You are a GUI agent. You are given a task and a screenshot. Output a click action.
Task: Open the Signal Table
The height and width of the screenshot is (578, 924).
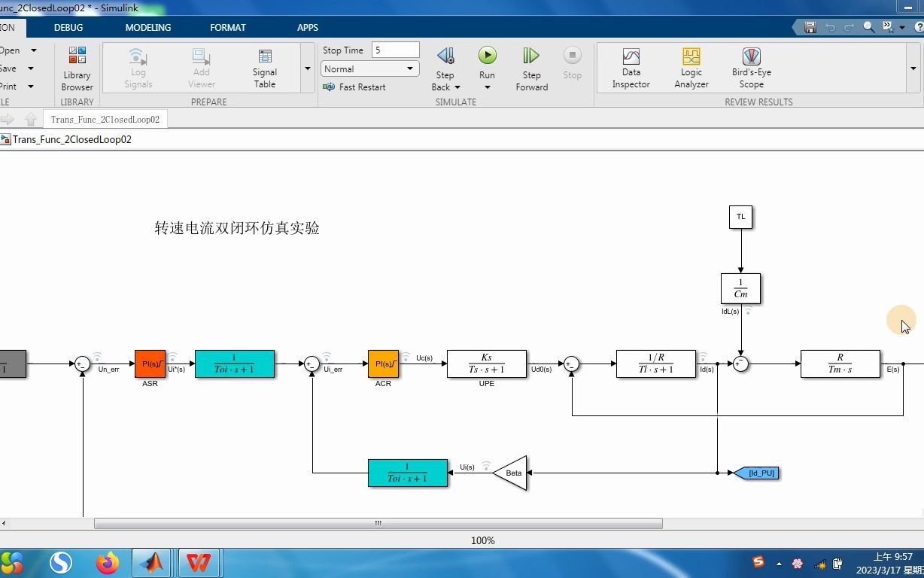(265, 68)
